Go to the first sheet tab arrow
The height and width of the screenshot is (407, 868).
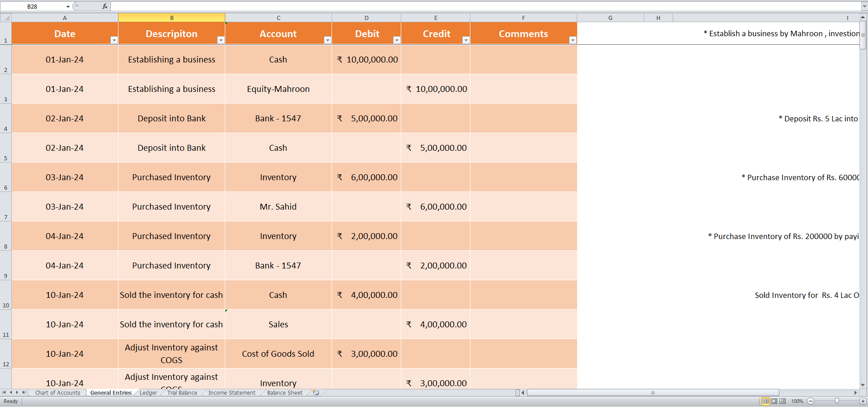click(x=4, y=393)
